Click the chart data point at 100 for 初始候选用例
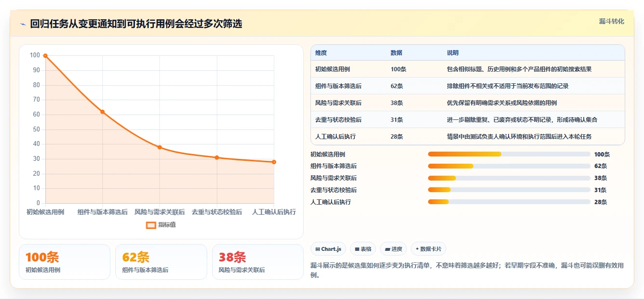This screenshot has width=644, height=299. click(45, 56)
